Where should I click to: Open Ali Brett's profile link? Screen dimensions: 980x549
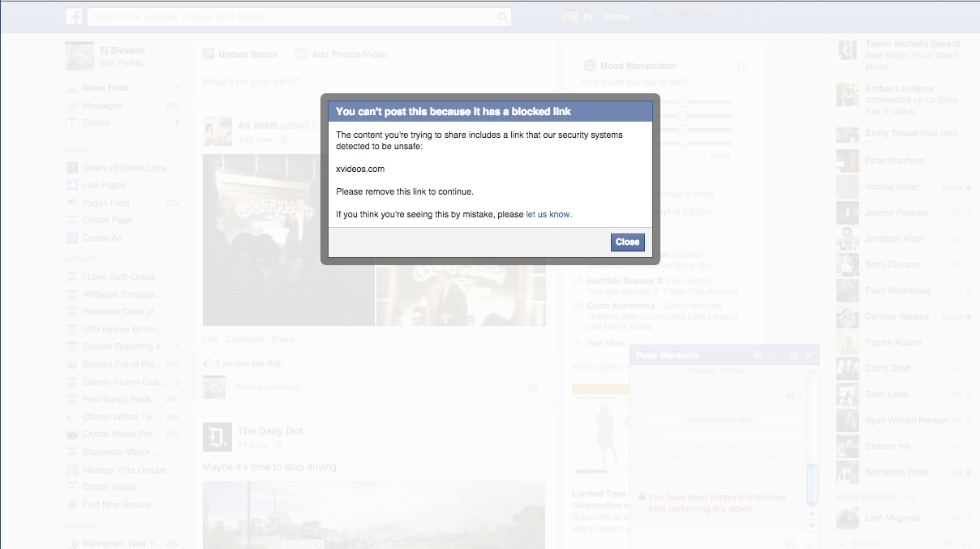pos(256,125)
